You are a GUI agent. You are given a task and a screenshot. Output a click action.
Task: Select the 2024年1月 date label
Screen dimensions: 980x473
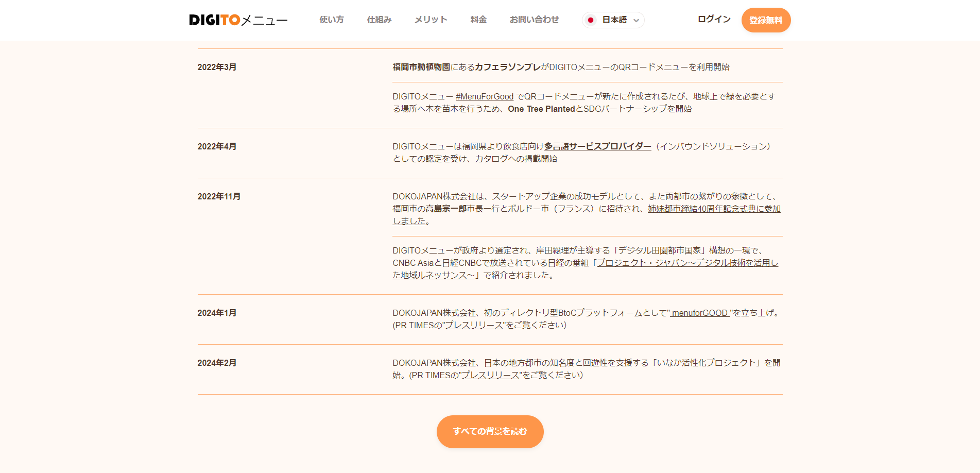[x=217, y=313]
